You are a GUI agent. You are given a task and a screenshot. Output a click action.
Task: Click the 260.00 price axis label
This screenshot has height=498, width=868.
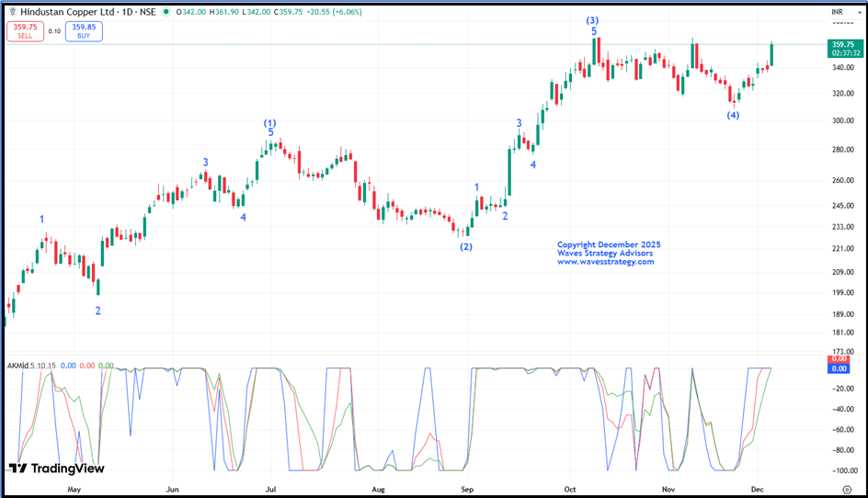click(x=843, y=180)
